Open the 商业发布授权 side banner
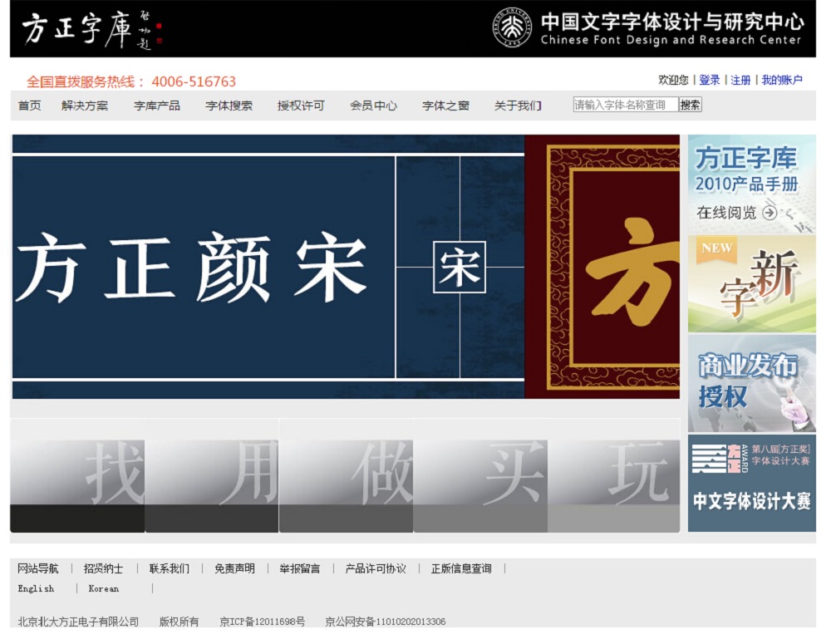 751,383
